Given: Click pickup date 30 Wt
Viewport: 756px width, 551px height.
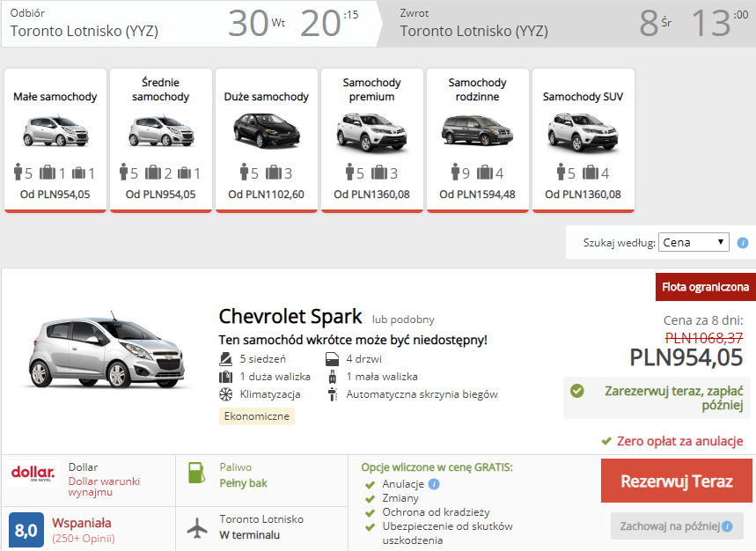Looking at the screenshot, I should click(256, 23).
